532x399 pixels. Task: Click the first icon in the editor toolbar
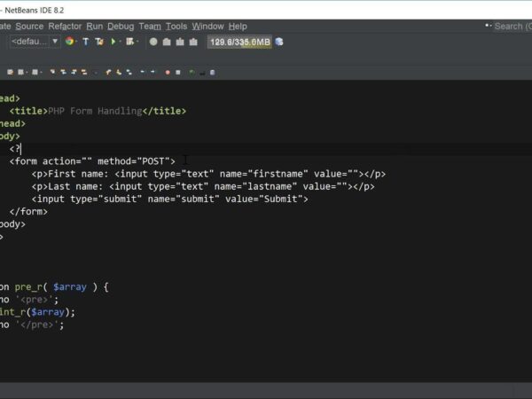(10, 73)
